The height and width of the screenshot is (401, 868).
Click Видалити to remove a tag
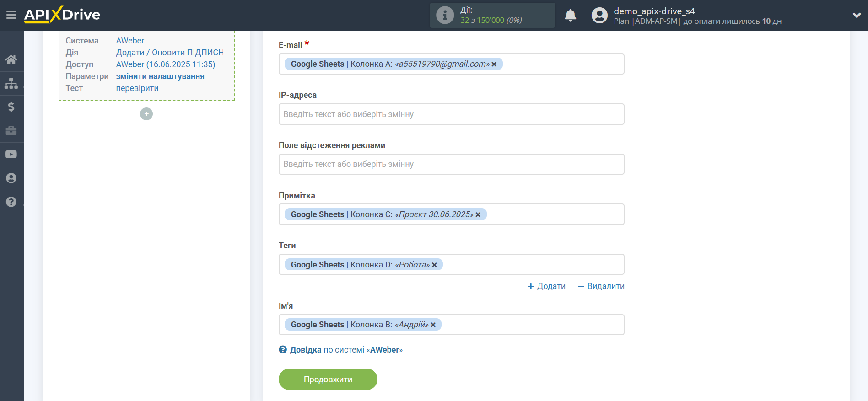(601, 286)
